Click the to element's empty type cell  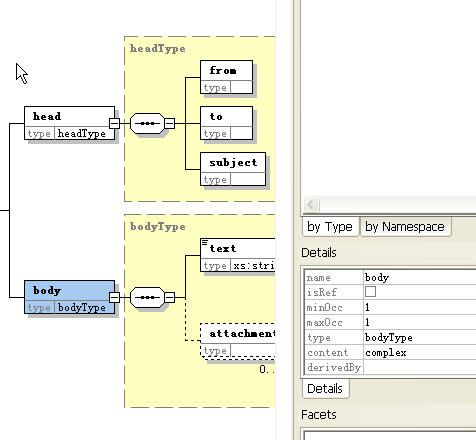(x=241, y=134)
